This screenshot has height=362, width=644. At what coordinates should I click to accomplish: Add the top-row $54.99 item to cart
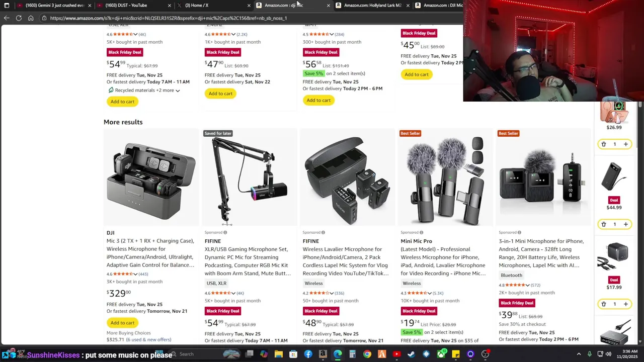tap(122, 102)
